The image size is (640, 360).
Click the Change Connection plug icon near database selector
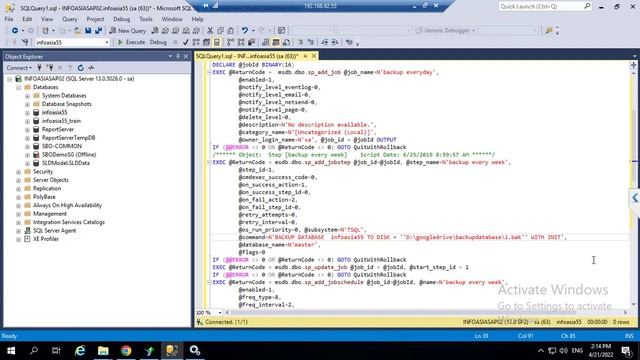25,42
